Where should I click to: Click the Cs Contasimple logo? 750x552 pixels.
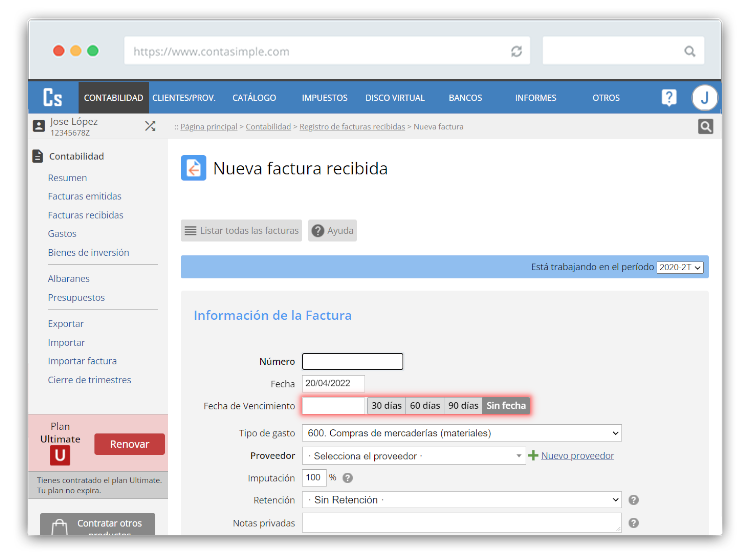[x=53, y=98]
